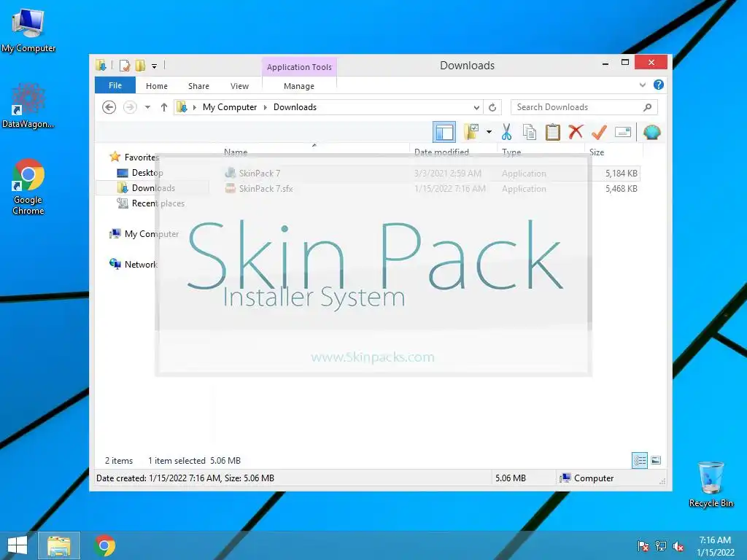This screenshot has width=747, height=560.
Task: Click the red X Delete icon
Action: tap(576, 132)
